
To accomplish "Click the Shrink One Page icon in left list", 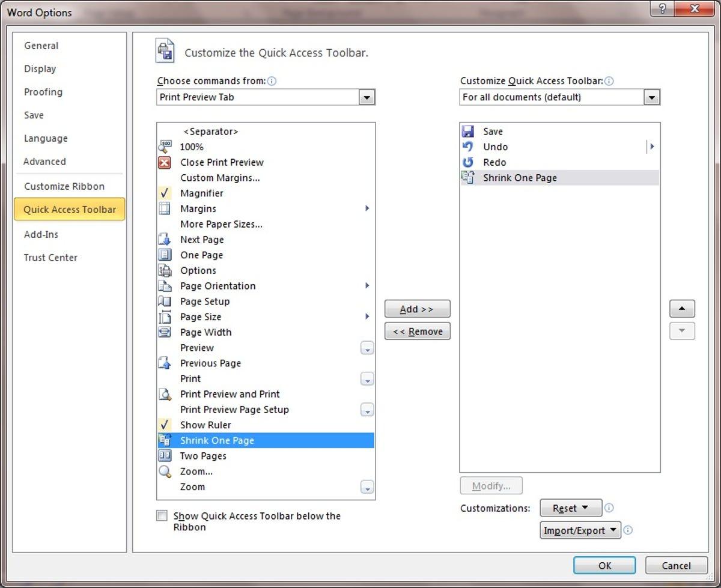I will 165,440.
